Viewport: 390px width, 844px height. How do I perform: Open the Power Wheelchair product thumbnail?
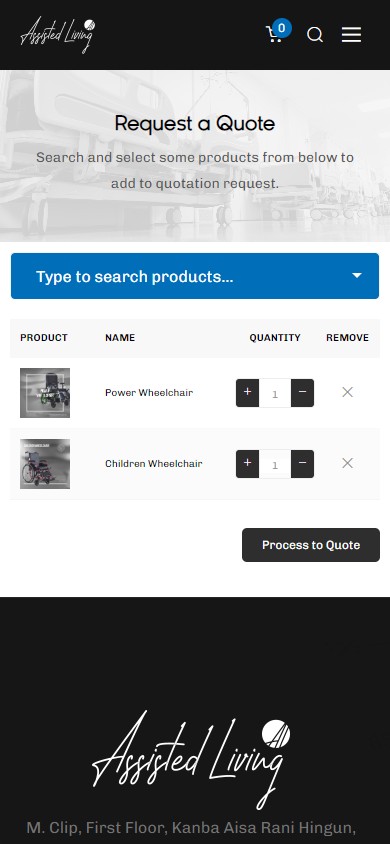[45, 393]
